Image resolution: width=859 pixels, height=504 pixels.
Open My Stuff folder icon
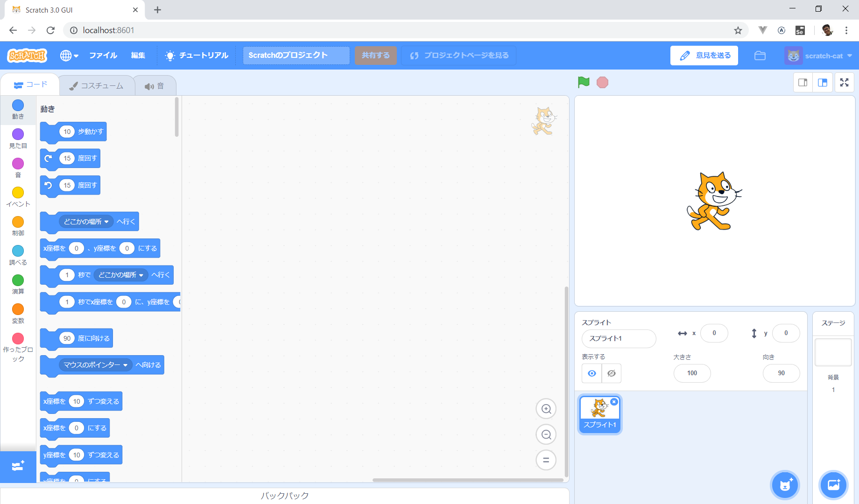760,56
